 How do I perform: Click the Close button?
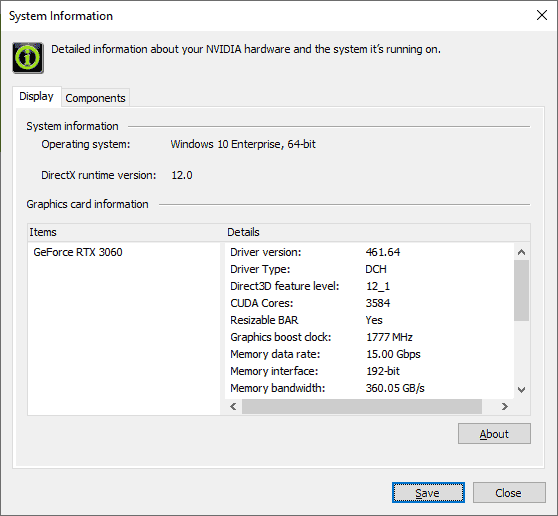(x=509, y=493)
